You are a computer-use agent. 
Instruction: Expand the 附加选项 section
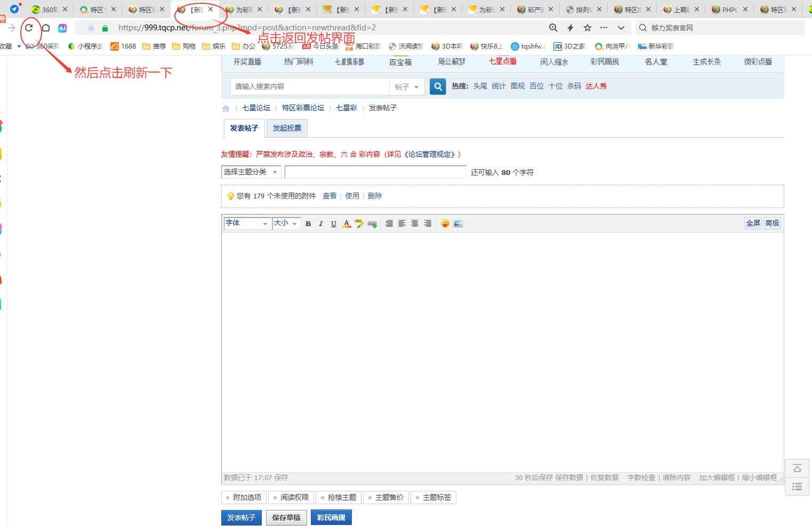(244, 497)
